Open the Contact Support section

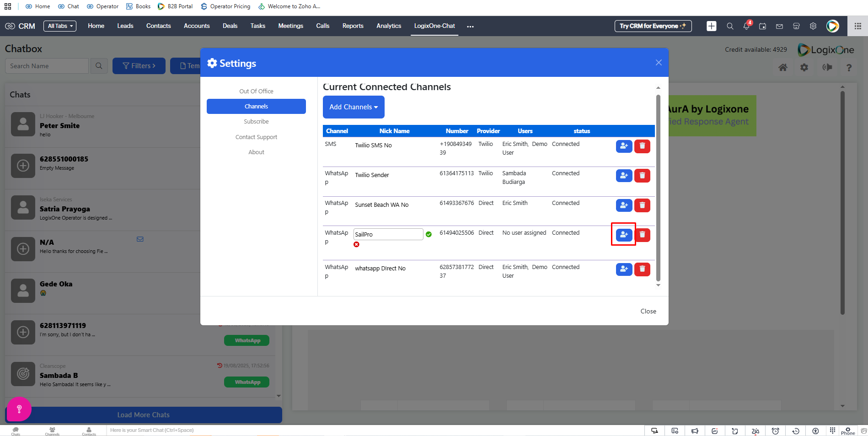coord(256,137)
